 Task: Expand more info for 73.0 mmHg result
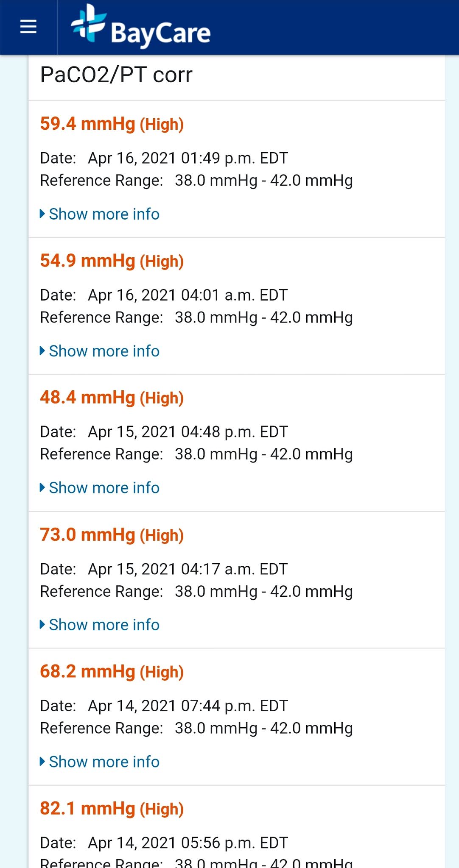pos(100,625)
